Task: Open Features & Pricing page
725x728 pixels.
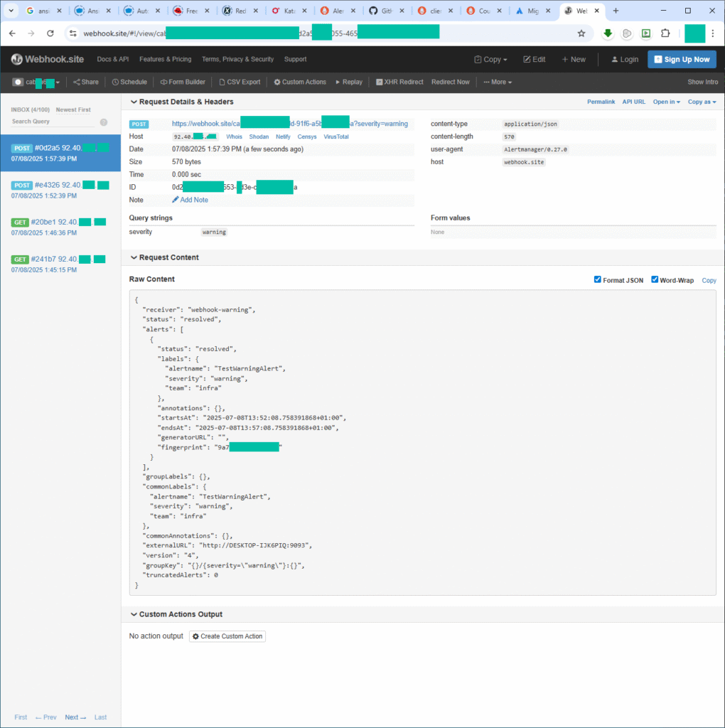Action: pyautogui.click(x=165, y=60)
